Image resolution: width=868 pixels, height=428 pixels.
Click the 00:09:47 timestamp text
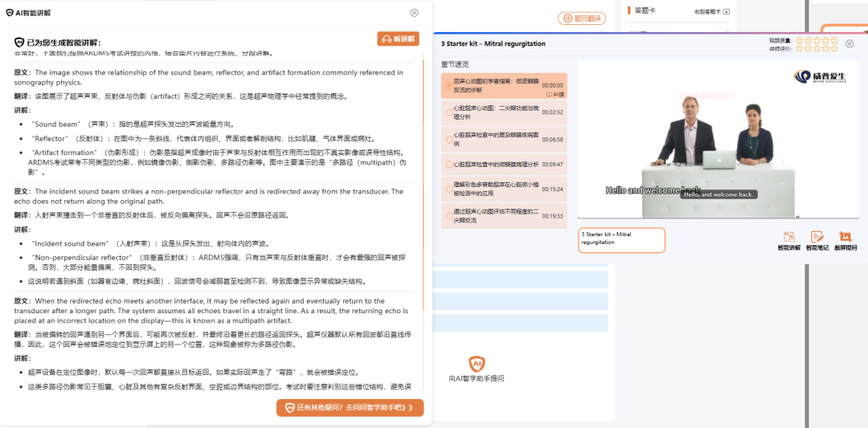[x=552, y=165]
